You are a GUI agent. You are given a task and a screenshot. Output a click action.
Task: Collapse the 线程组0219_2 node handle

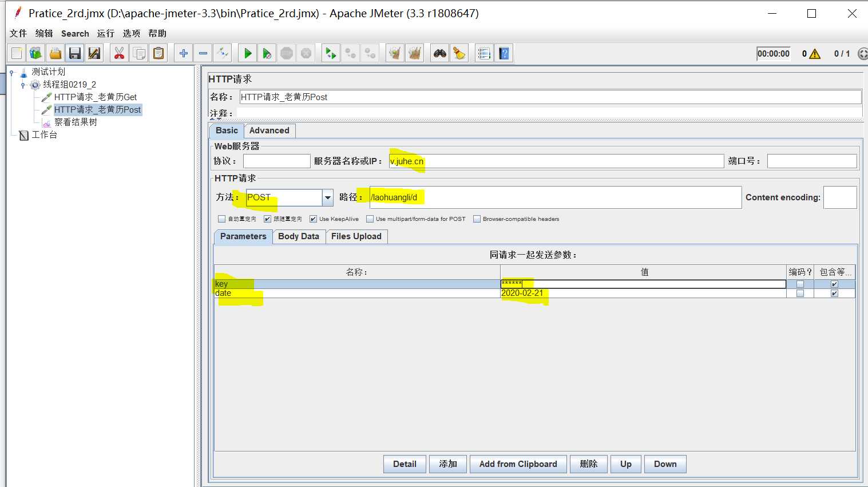tap(23, 85)
